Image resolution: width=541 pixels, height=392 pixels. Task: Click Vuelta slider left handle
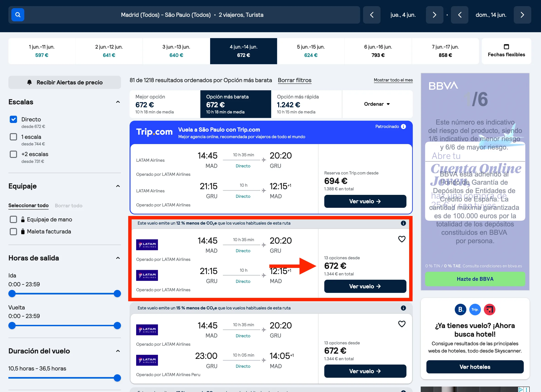[12, 326]
